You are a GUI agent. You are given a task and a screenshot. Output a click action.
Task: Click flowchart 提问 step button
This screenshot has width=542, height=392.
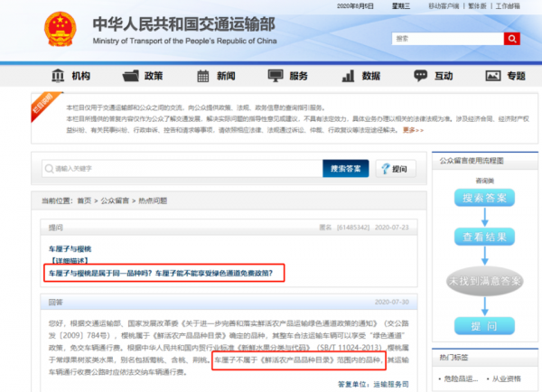click(x=484, y=326)
